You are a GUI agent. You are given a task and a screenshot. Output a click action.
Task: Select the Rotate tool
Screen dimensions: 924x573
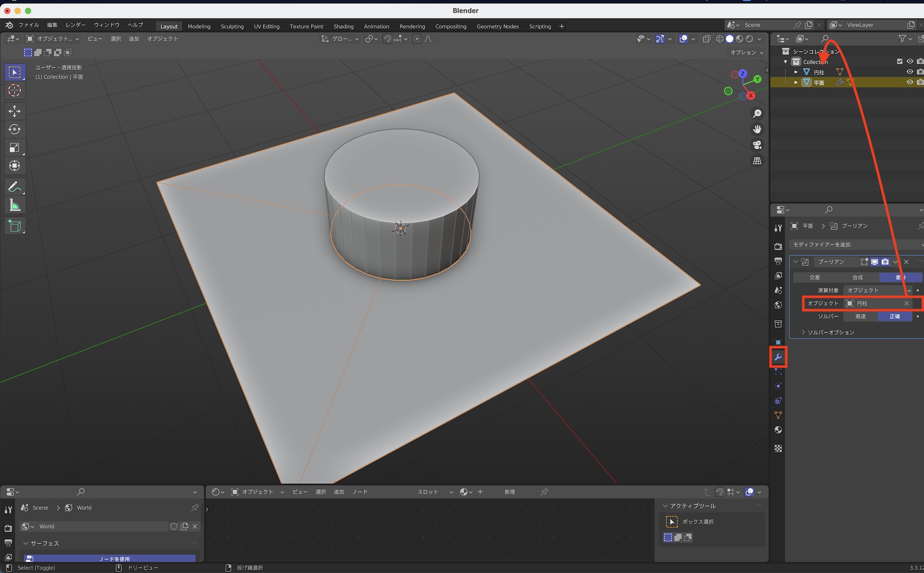pyautogui.click(x=14, y=129)
